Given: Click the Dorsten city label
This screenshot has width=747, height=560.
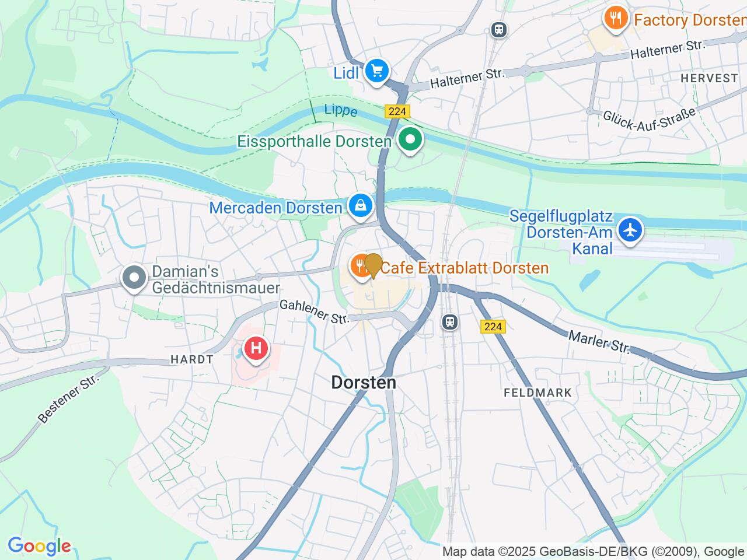Looking at the screenshot, I should (364, 383).
